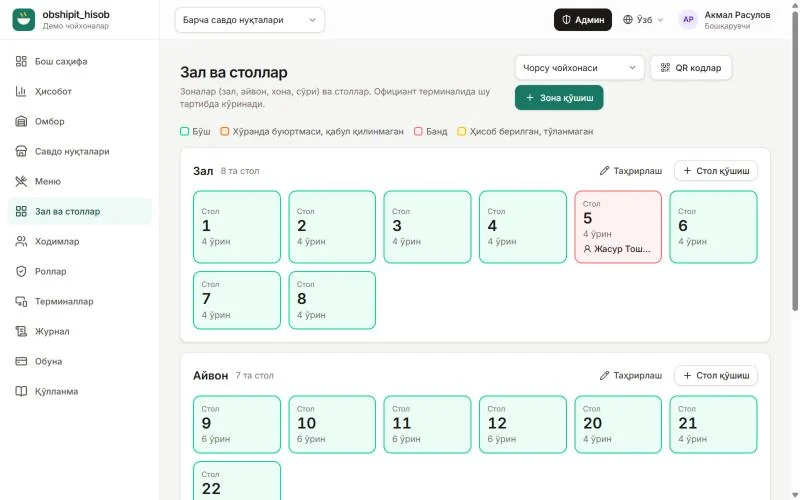
Task: Click the '7 та стол' count text
Action: (255, 376)
